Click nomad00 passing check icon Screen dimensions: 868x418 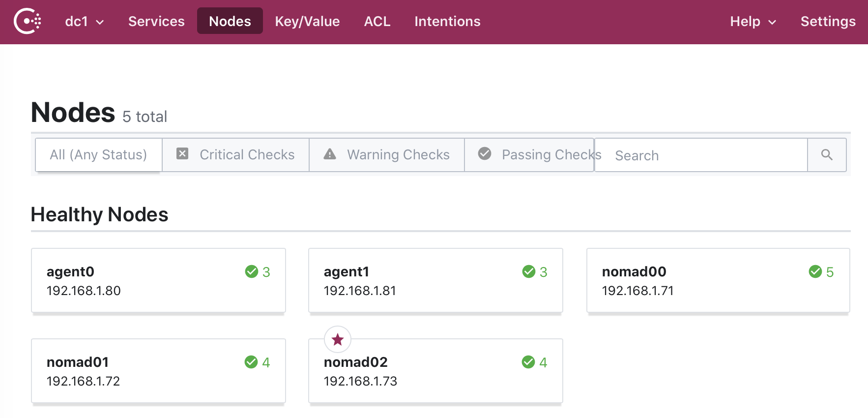coord(815,271)
